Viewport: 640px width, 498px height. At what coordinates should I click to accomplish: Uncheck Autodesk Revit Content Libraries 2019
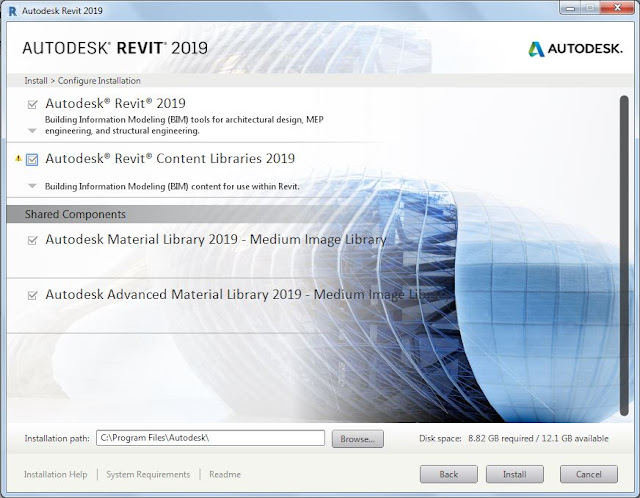click(32, 160)
